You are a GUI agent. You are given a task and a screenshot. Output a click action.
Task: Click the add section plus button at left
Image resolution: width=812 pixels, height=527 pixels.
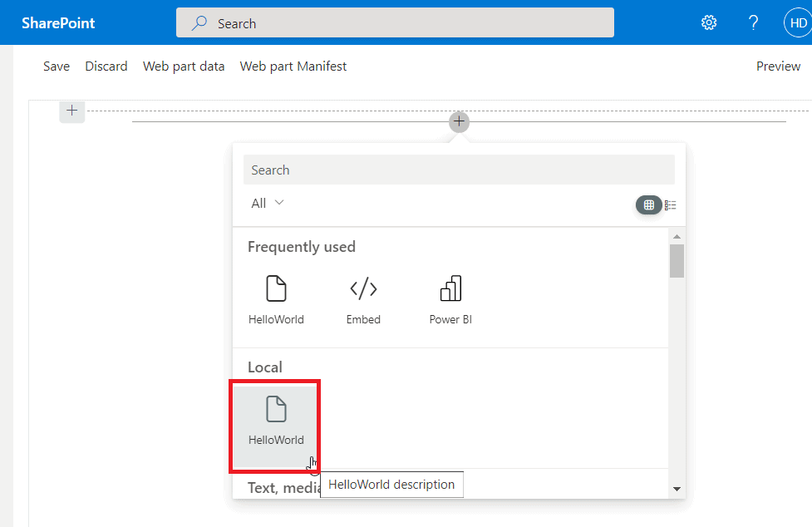tap(72, 111)
